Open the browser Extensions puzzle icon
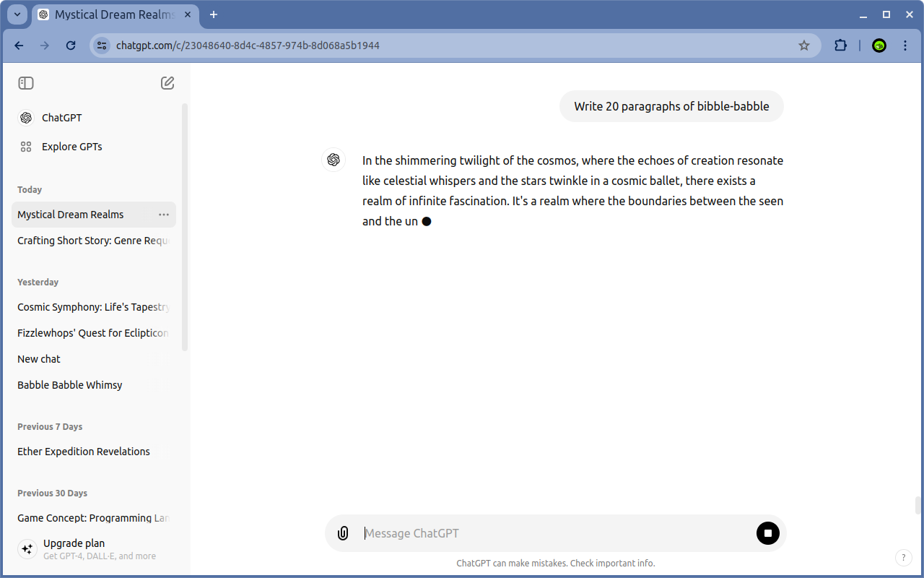The image size is (924, 578). (x=840, y=46)
